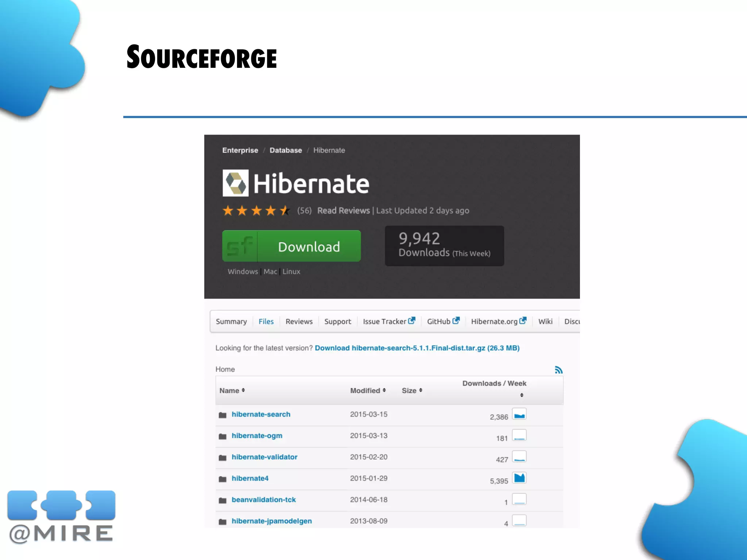Open the hibernate4 folder icon
Viewport: 747px width, 560px height.
(222, 479)
